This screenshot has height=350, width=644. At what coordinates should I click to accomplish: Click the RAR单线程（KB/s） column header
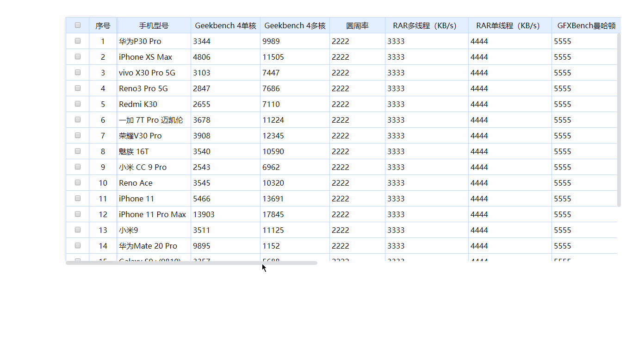(510, 25)
